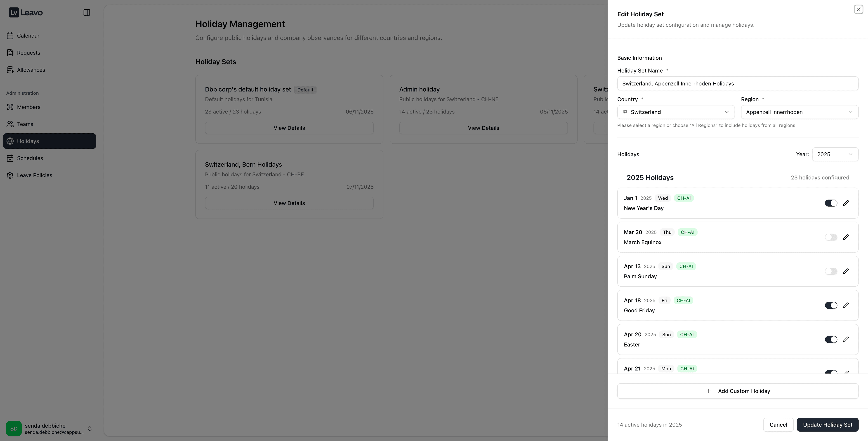
Task: Click the pencil icon for March Equinox
Action: click(846, 237)
